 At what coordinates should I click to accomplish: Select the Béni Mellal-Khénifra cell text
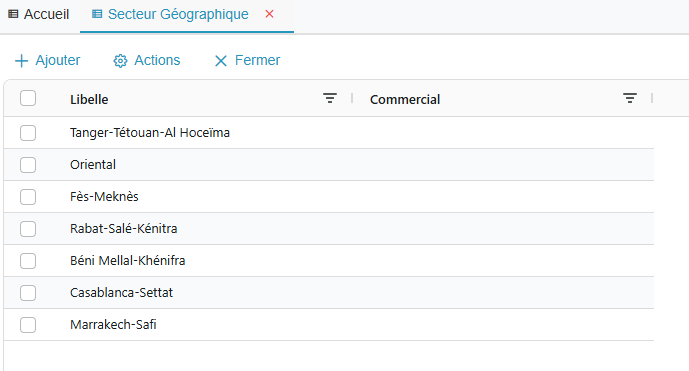coord(127,261)
